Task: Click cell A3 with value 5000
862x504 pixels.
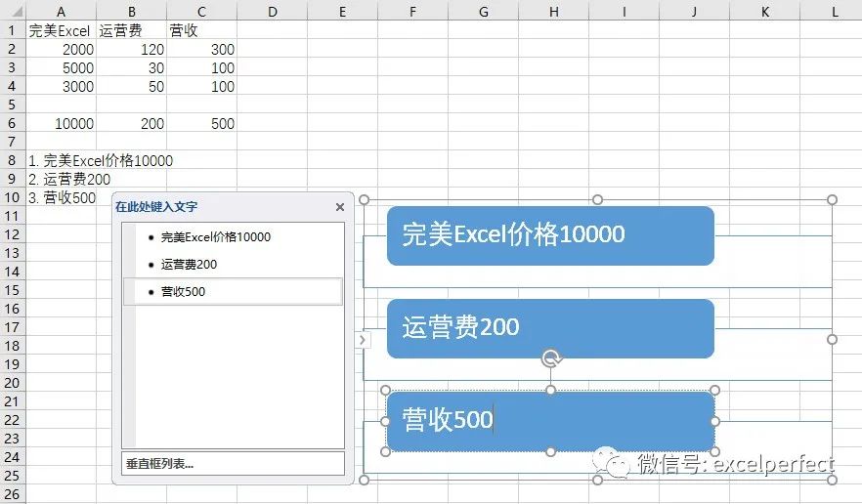Action: [61, 67]
